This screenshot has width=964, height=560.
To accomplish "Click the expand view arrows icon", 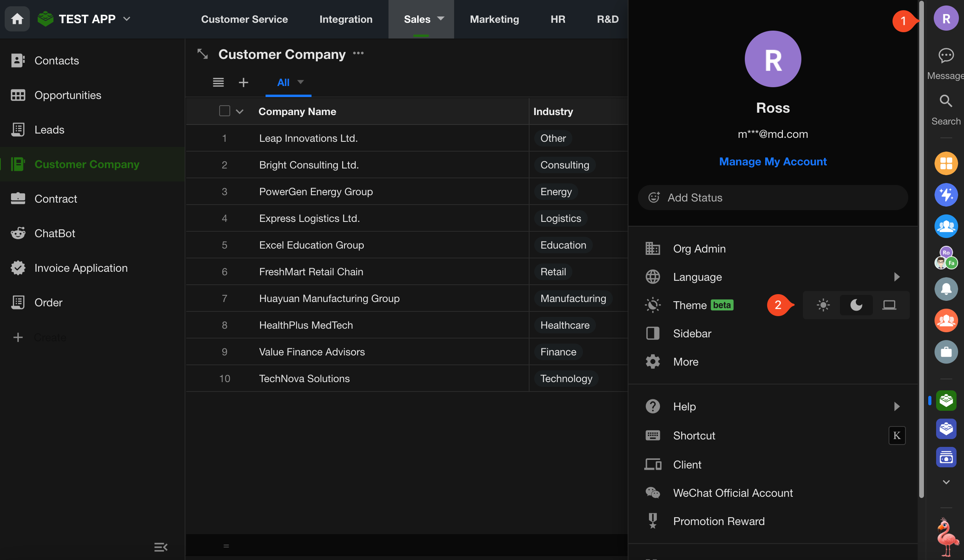I will tap(203, 54).
